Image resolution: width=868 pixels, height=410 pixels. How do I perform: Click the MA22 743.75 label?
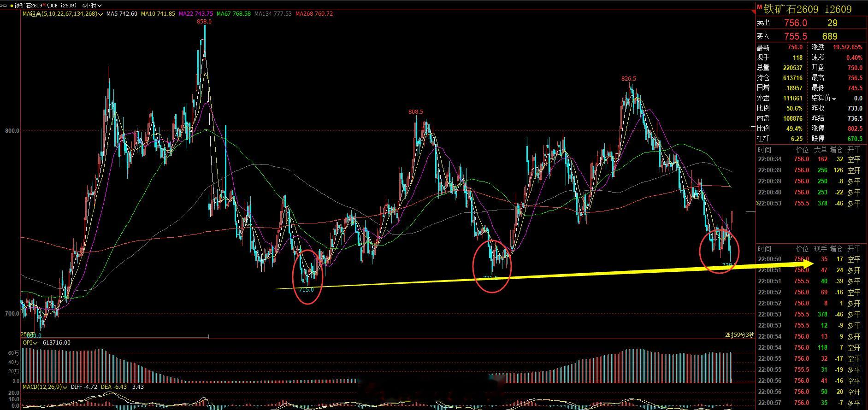point(196,14)
